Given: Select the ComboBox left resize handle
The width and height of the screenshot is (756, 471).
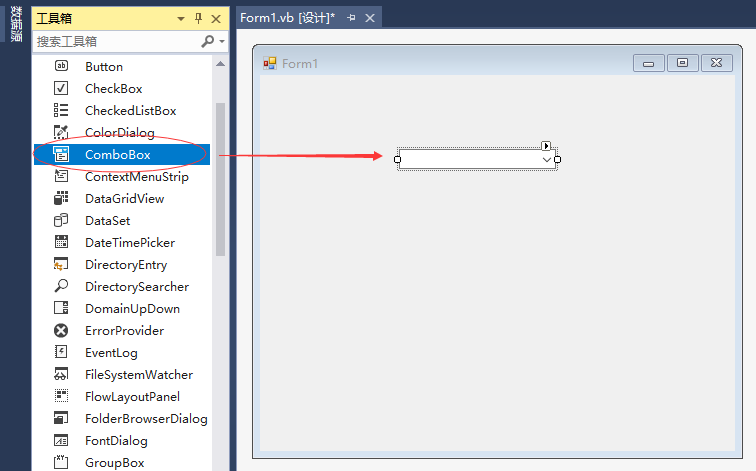Looking at the screenshot, I should (x=397, y=160).
